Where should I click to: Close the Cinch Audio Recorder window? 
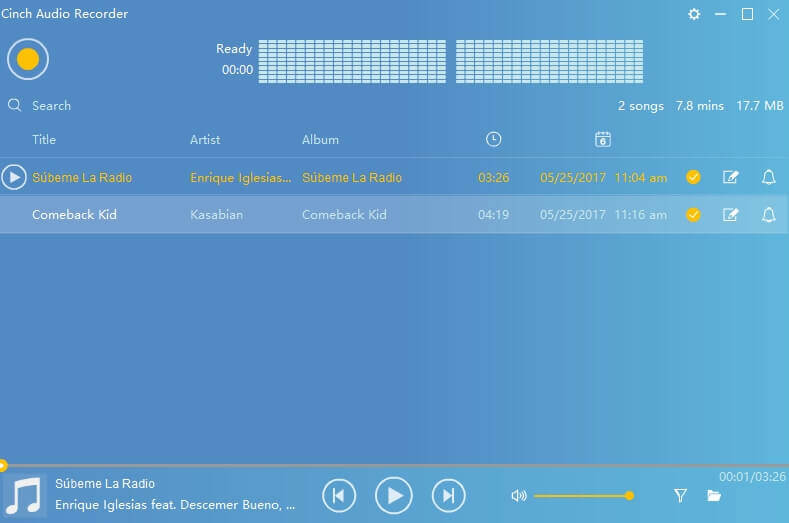(774, 14)
